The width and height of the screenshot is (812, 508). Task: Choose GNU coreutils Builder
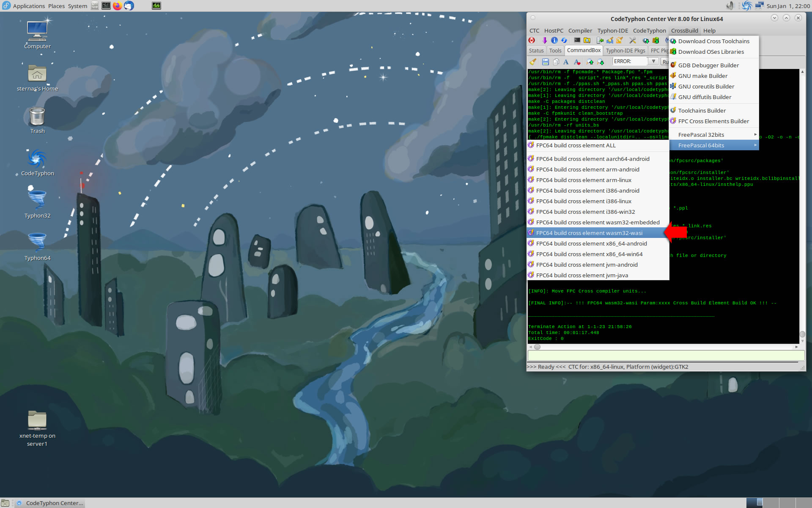tap(714, 86)
